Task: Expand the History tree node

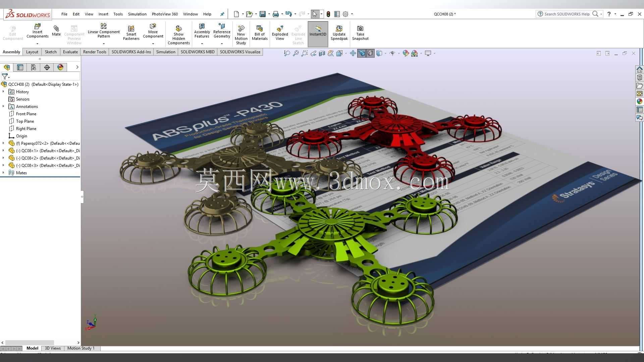Action: pyautogui.click(x=3, y=92)
